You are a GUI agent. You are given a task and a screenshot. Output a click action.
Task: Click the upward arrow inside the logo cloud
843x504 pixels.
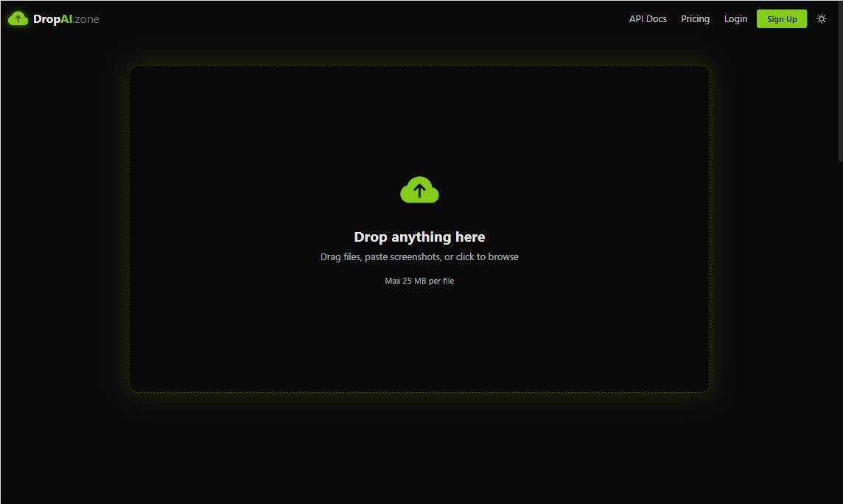pyautogui.click(x=17, y=17)
